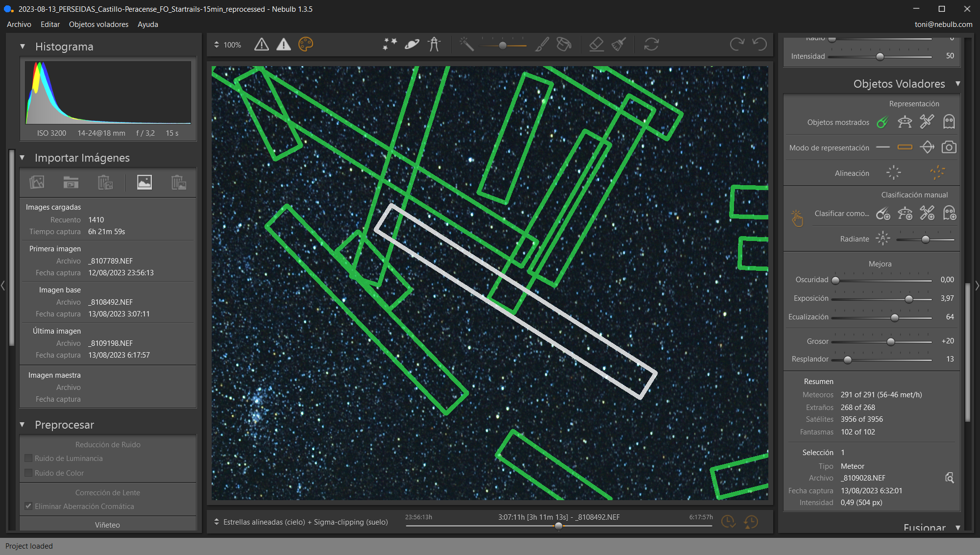
Task: Select the stars tool in toolbar
Action: coord(390,45)
